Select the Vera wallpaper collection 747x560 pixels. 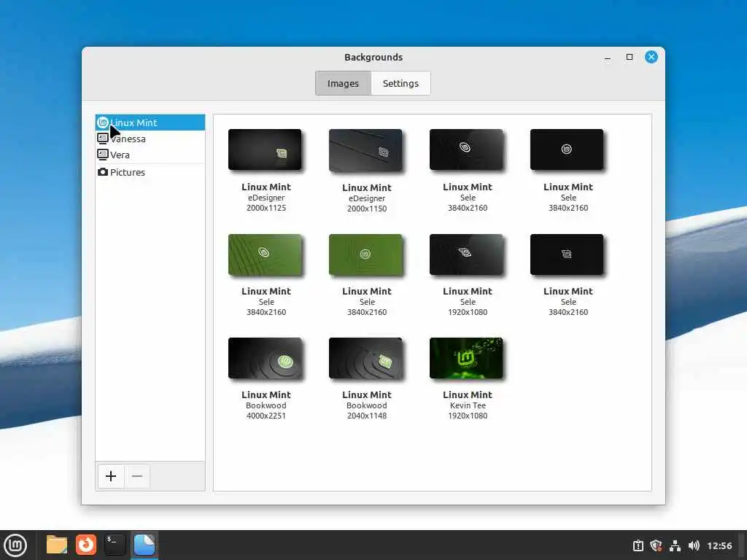point(150,155)
